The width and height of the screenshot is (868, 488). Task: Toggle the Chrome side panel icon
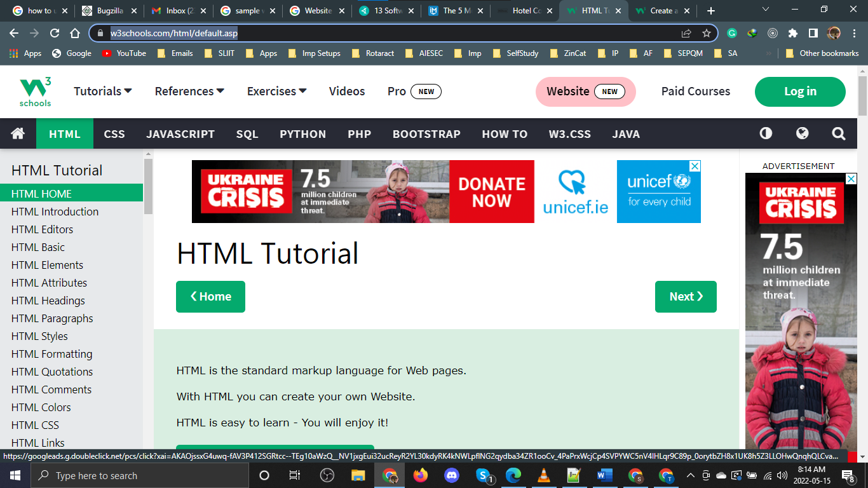(x=813, y=33)
